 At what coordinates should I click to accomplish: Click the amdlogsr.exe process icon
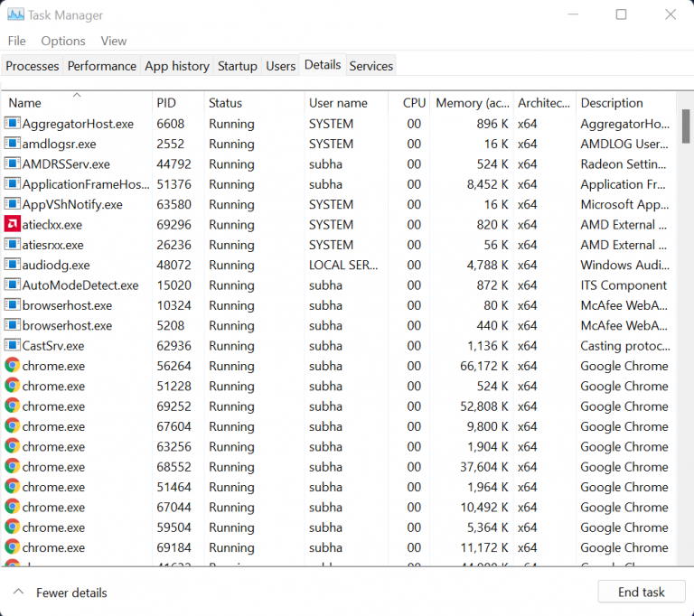pos(12,144)
